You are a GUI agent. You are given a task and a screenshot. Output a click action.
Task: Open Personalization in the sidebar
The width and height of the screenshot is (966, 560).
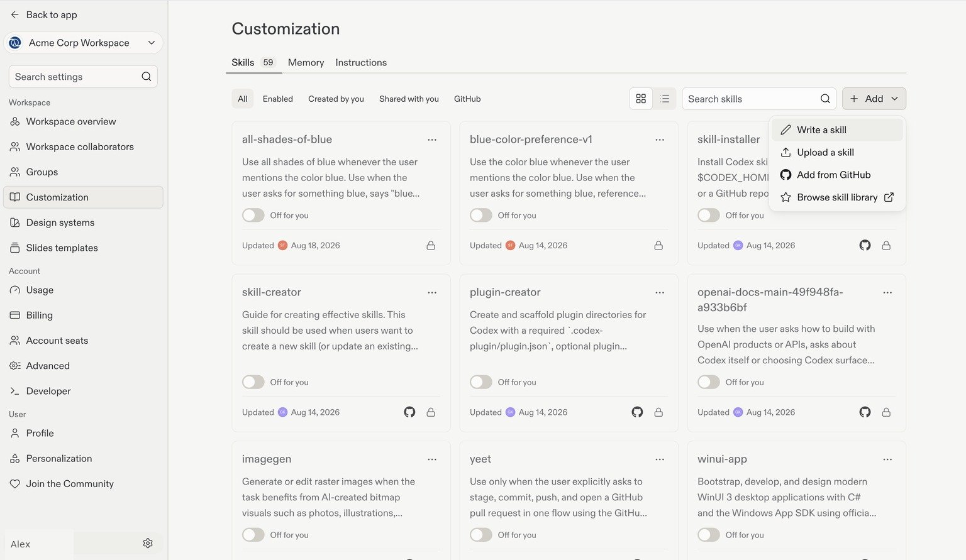click(x=83, y=458)
